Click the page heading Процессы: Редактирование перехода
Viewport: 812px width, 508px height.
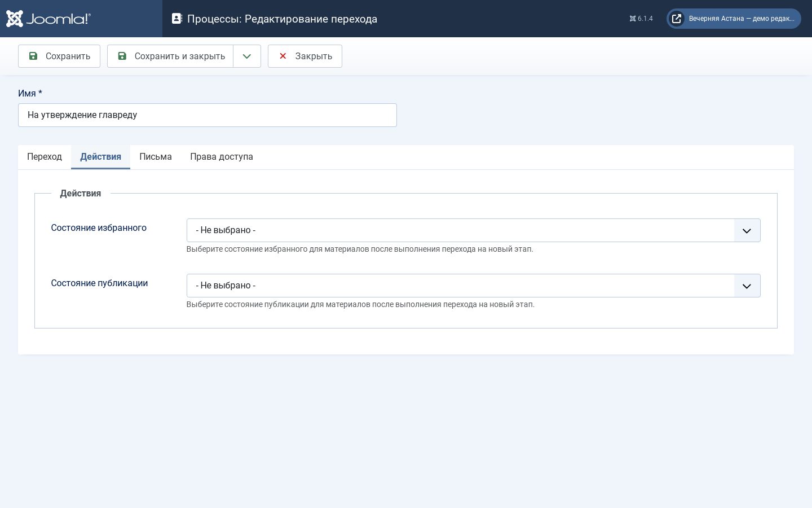point(282,19)
